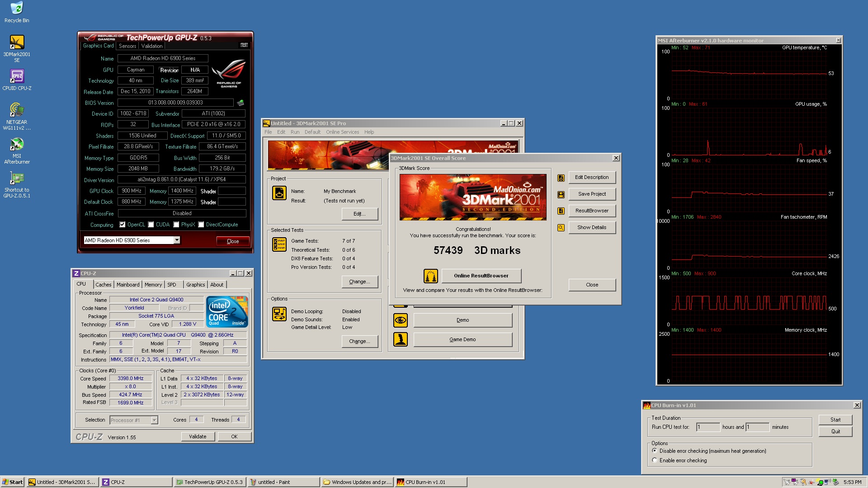The width and height of the screenshot is (868, 488).
Task: Toggle the DirectCompute checkbox
Action: point(201,225)
